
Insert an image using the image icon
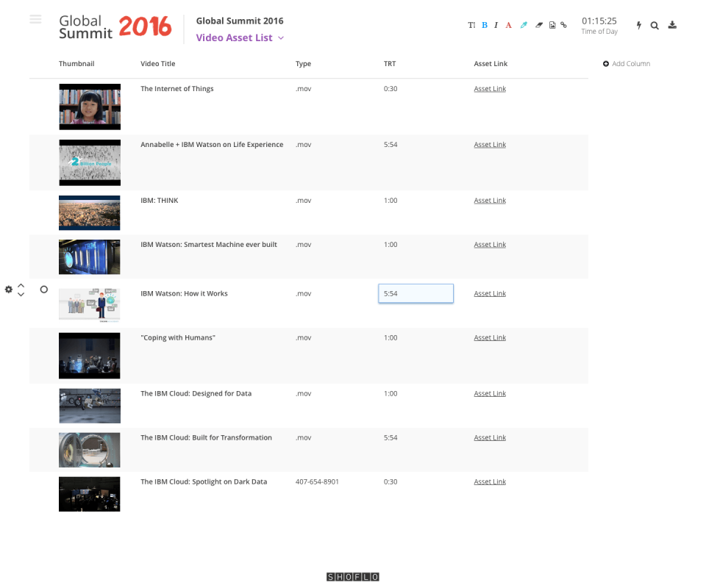click(x=551, y=24)
